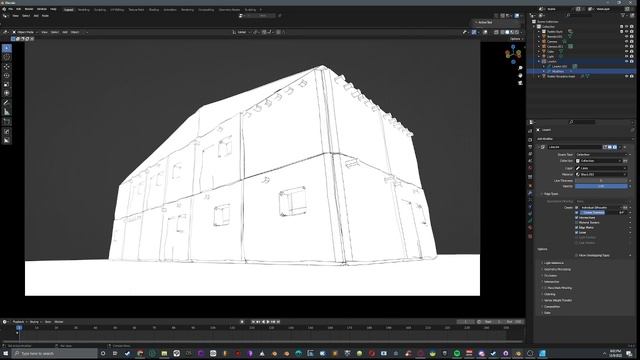Click the zoom magnifier icon in viewport

[x=520, y=68]
